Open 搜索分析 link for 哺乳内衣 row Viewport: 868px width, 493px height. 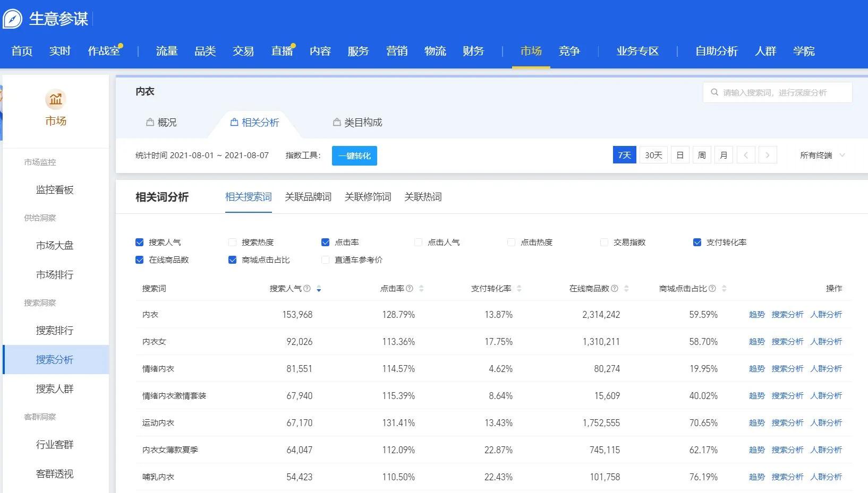787,477
